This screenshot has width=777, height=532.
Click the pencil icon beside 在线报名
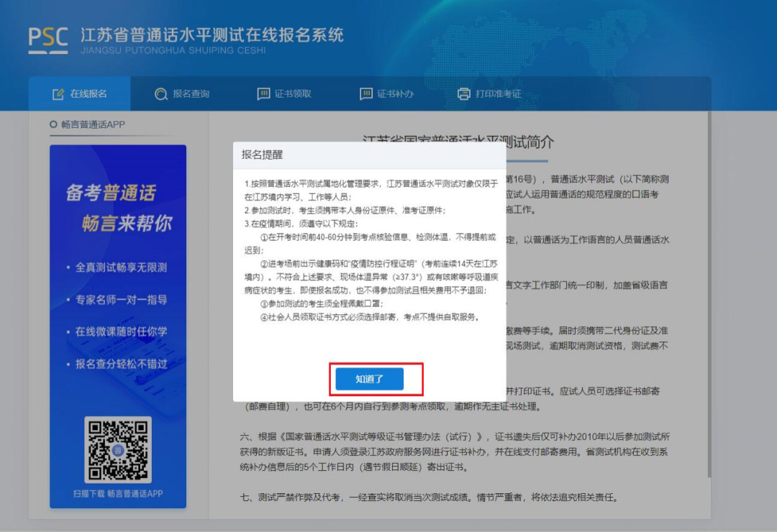(58, 94)
